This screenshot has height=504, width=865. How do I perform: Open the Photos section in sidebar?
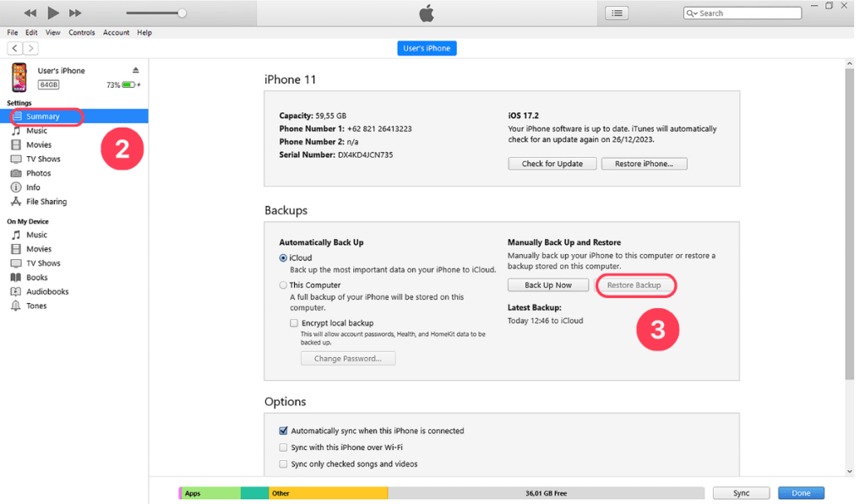point(38,172)
